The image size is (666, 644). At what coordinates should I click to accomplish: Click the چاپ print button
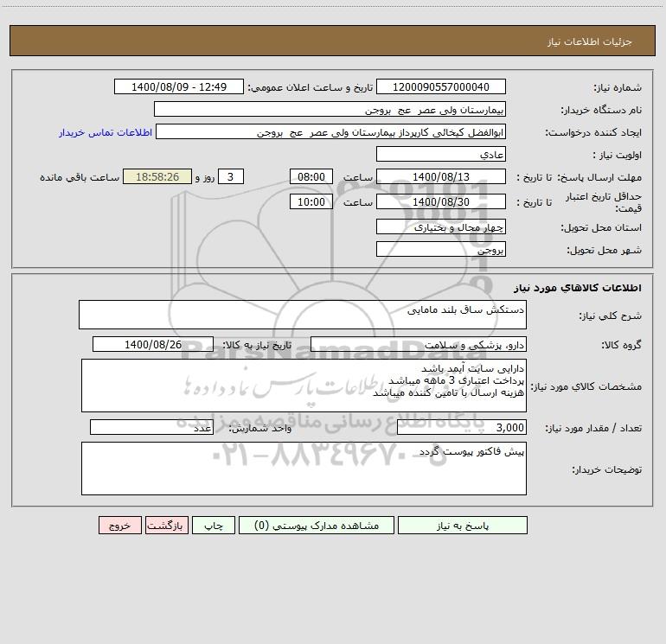[214, 525]
